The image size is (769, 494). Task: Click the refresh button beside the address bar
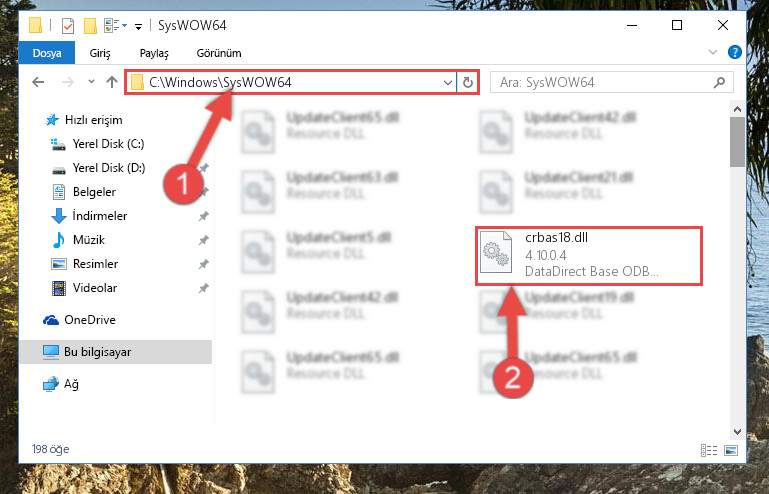(x=468, y=82)
